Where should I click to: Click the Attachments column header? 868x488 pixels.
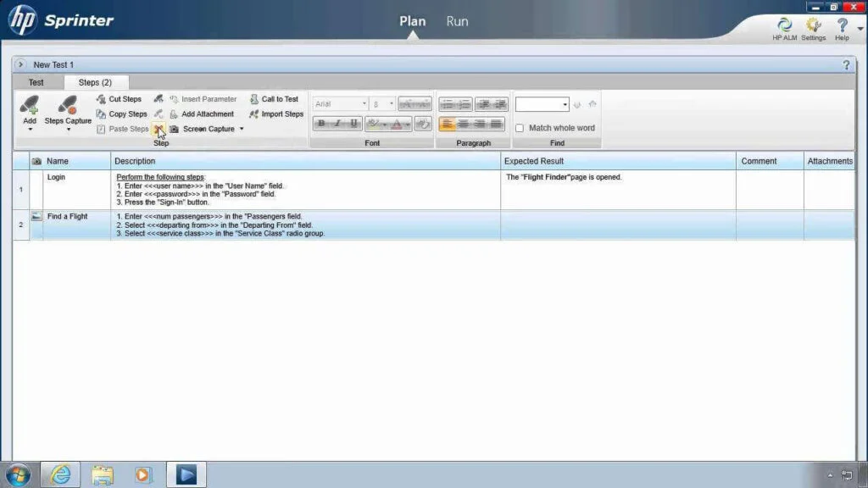(x=830, y=161)
